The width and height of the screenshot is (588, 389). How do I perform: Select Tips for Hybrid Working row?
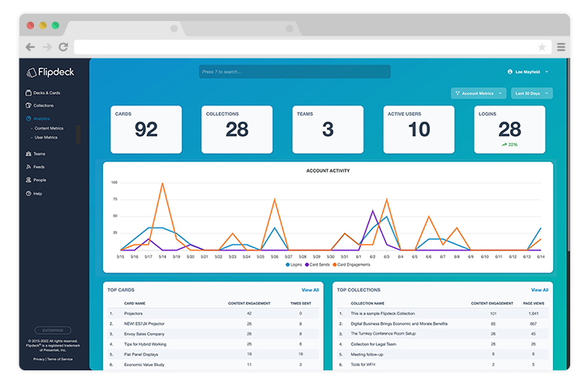213,344
